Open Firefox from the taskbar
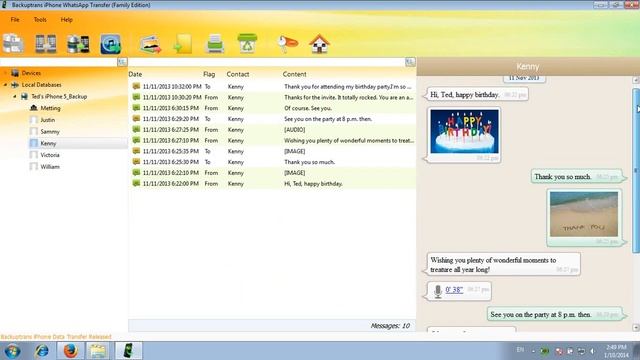This screenshot has height=360, width=640. [70, 351]
